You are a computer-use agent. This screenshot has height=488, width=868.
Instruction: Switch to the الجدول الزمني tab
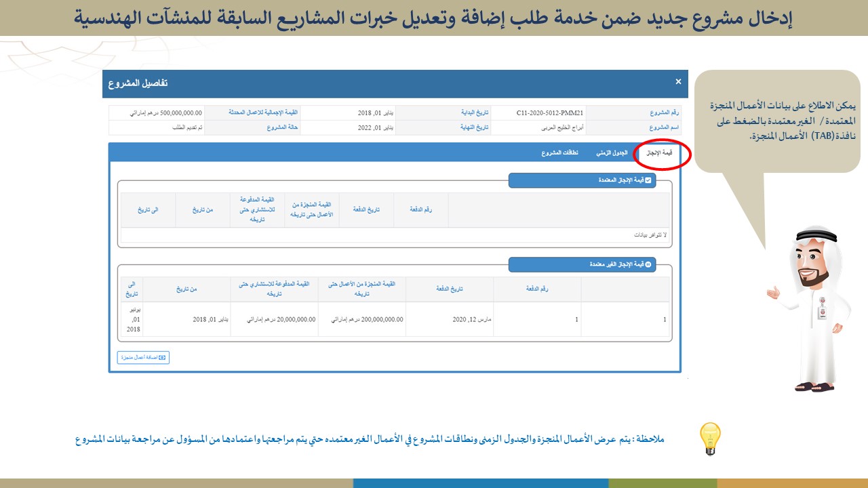[612, 153]
